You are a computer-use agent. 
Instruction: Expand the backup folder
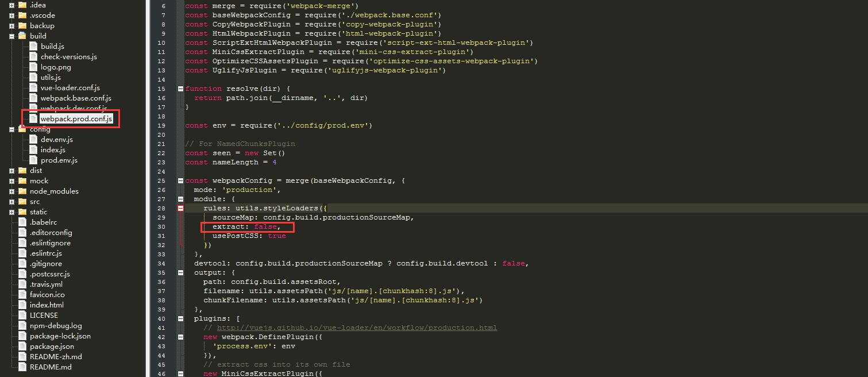[11, 26]
